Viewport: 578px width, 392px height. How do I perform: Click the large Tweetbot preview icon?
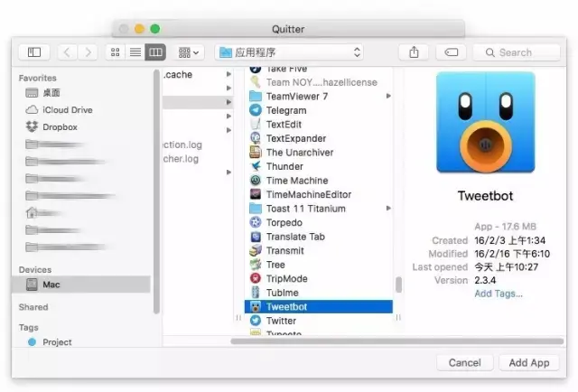coord(486,123)
